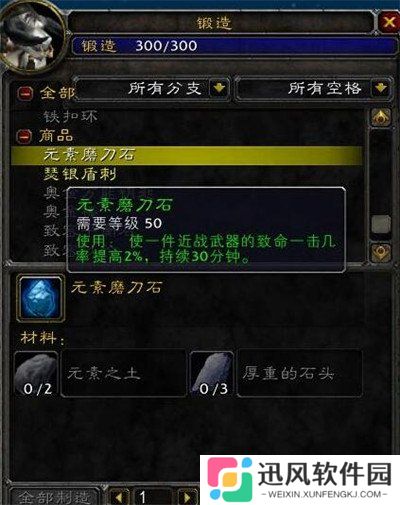Viewport: 400px width, 505px height.
Task: Increase craft quantity with right arrow
Action: click(187, 497)
